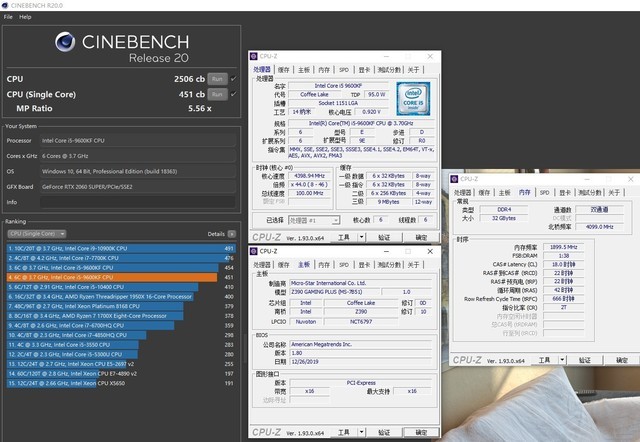This screenshot has width=640, height=442.
Task: Open 内存 tab in top CPU-Z window
Action: [x=324, y=70]
